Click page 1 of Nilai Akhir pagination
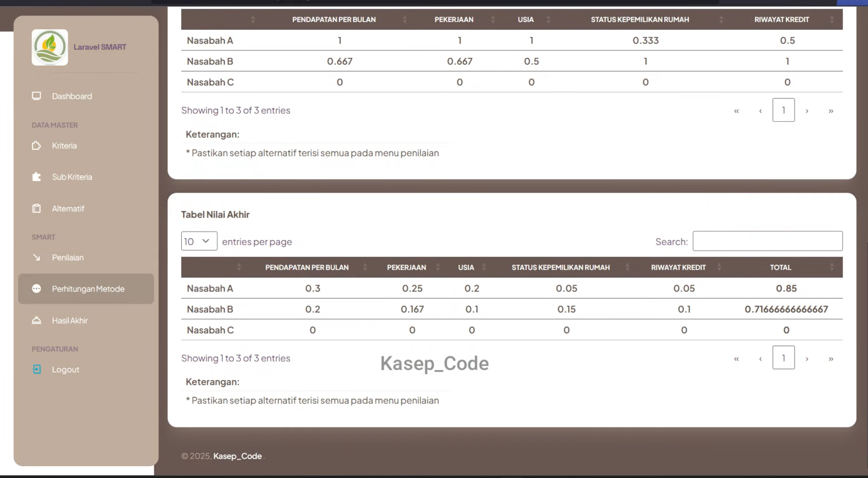Viewport: 868px width, 478px height. click(783, 357)
